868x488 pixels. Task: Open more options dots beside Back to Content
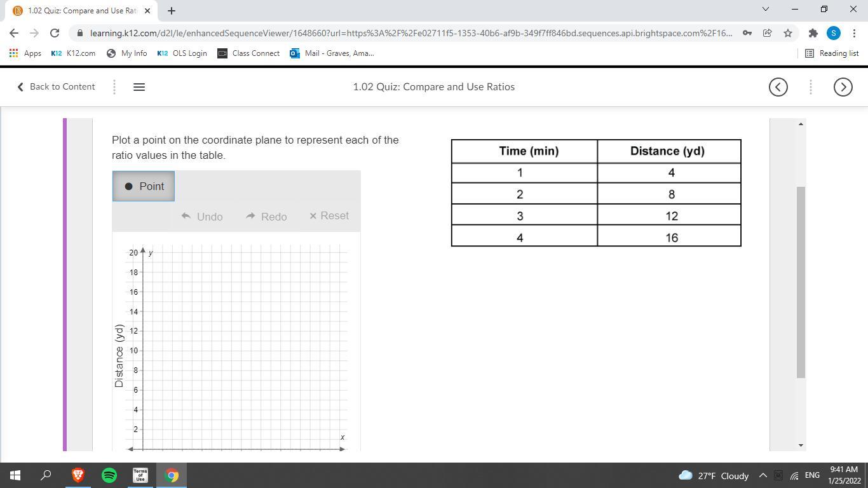point(114,87)
